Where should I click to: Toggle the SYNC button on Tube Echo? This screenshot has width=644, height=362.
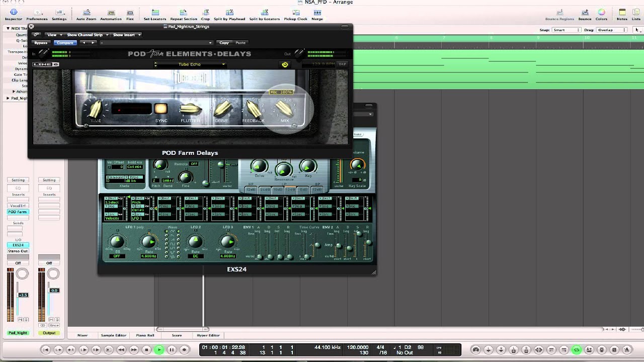(x=161, y=109)
